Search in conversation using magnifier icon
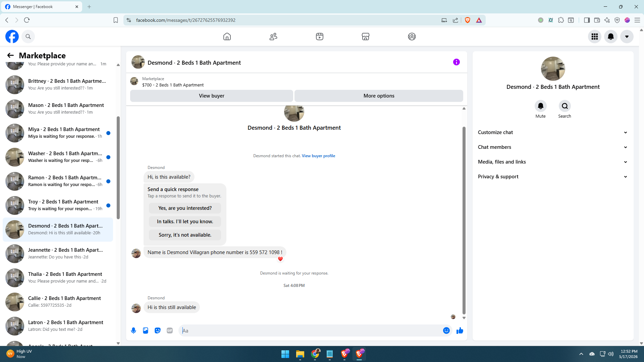 click(565, 106)
